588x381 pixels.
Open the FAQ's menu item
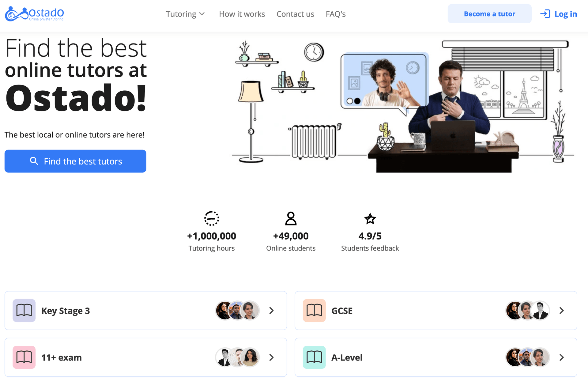coord(336,14)
